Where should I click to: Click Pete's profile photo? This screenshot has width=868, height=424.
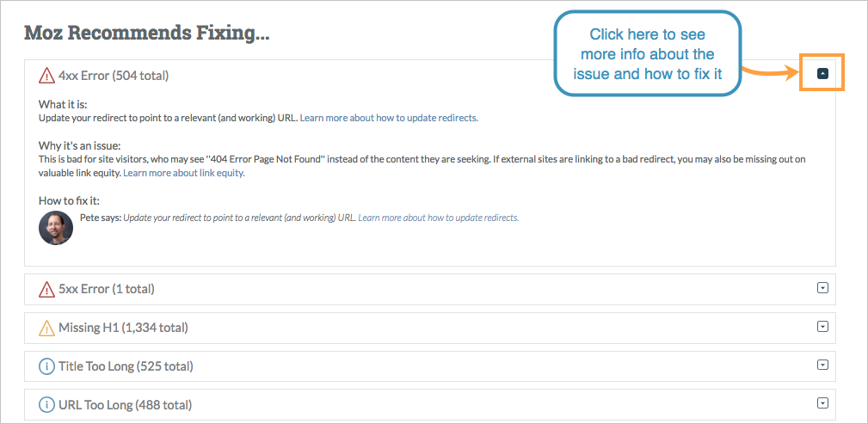[56, 228]
